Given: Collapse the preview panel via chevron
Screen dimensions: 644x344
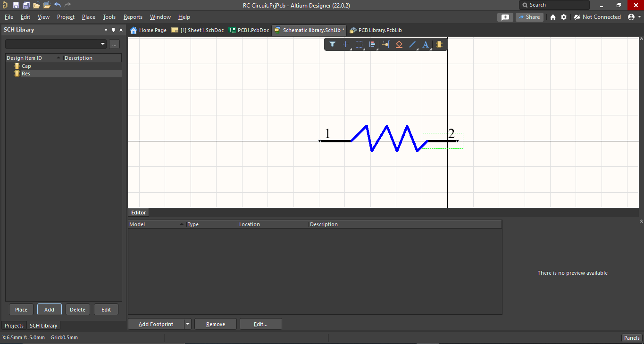Looking at the screenshot, I should [x=641, y=221].
